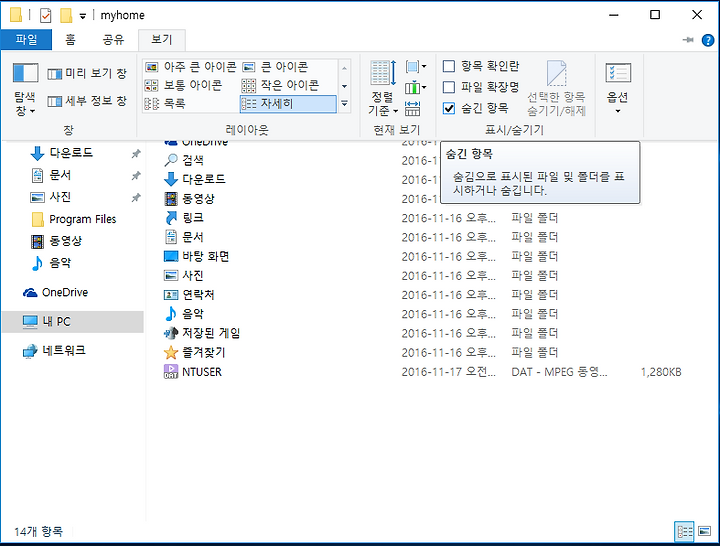Switch to large thumbnails view in status bar
This screenshot has width=720, height=546.
[x=704, y=532]
